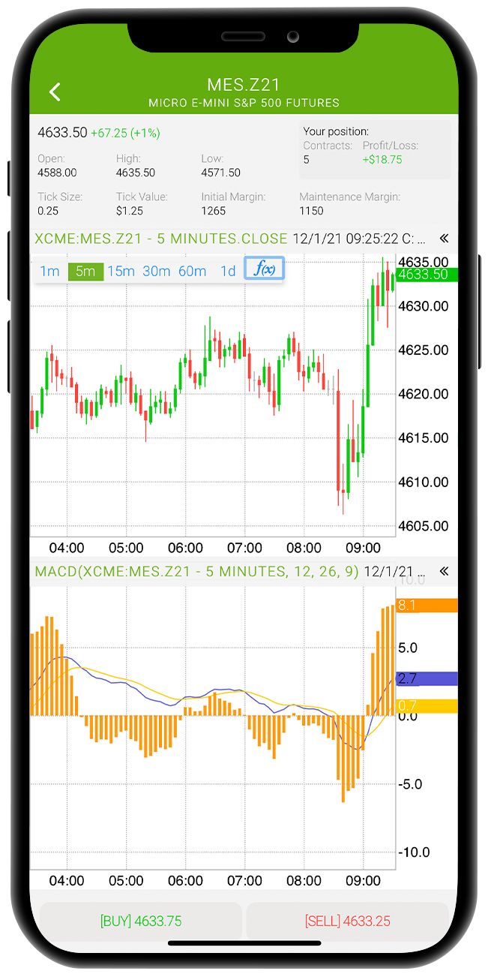Viewport: 488px width, 980px height.
Task: Tap the Open value 4588.00
Action: (x=57, y=173)
